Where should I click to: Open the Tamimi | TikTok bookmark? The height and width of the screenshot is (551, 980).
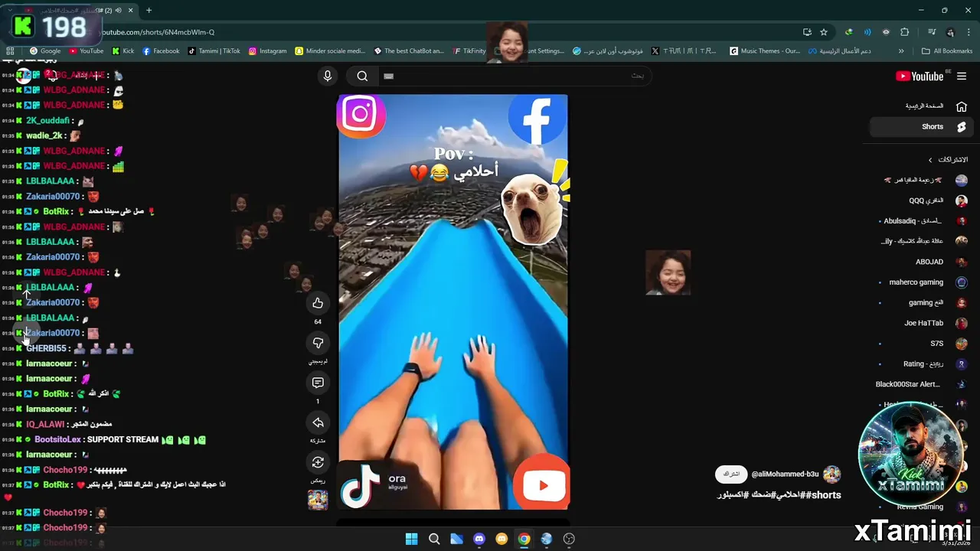214,51
